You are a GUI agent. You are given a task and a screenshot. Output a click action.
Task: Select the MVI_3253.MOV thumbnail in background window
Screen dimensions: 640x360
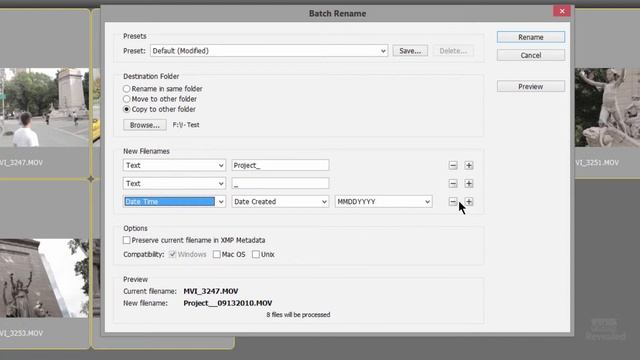[44, 278]
